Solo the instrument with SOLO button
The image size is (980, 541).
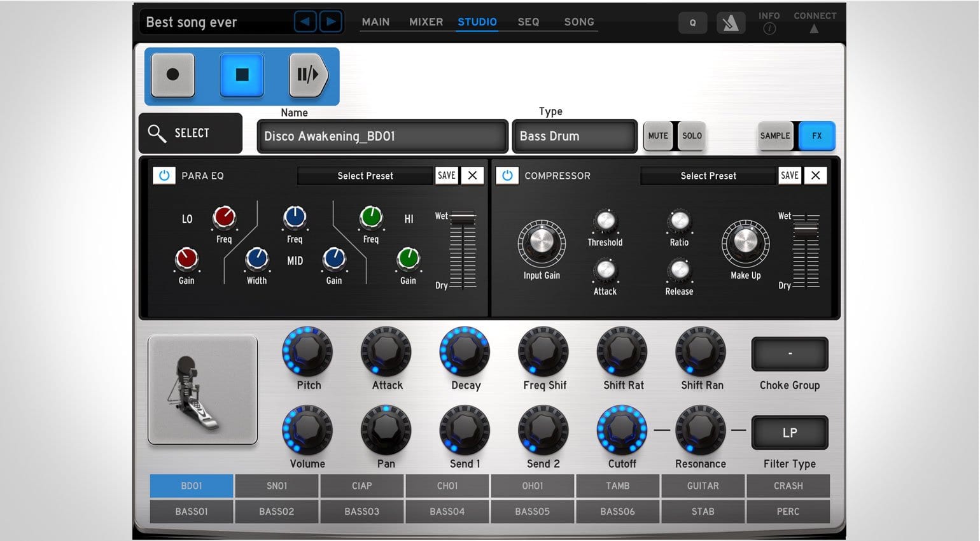pyautogui.click(x=692, y=136)
